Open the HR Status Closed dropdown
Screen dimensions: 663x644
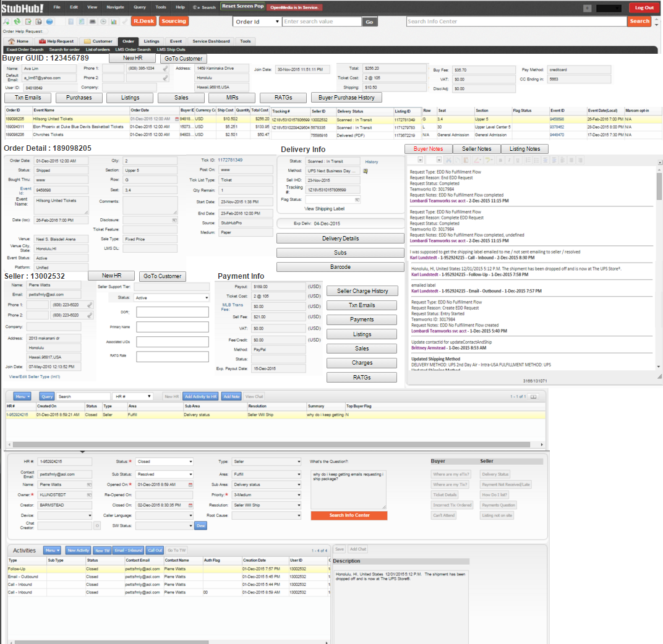[165, 462]
